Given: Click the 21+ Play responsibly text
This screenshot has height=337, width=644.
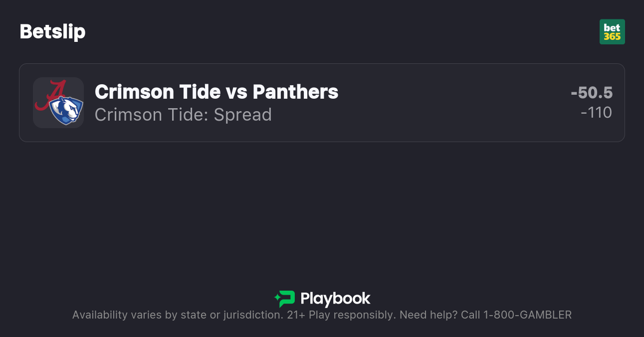Looking at the screenshot, I should 341,315.
